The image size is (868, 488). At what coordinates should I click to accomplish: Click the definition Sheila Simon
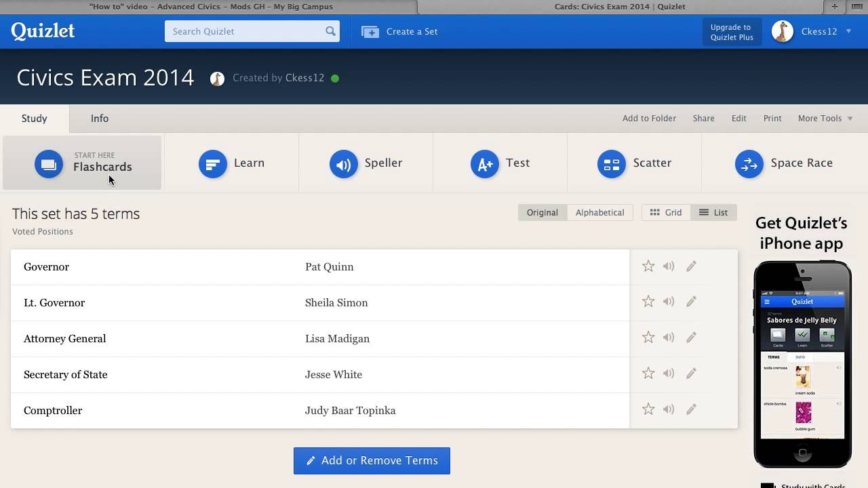click(336, 303)
